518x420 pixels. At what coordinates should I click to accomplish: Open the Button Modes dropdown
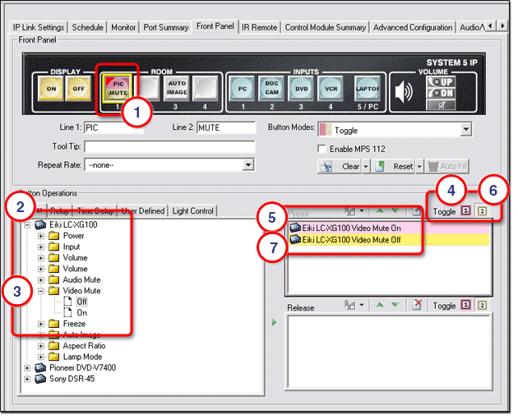point(465,130)
